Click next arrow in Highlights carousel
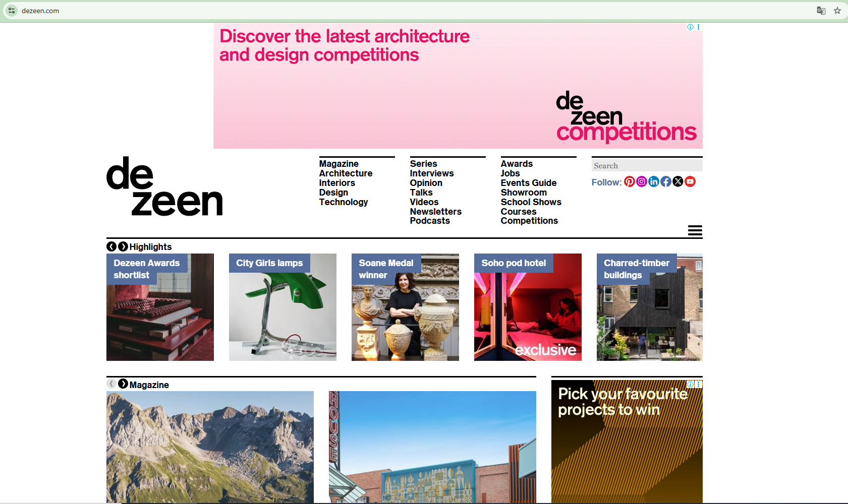Image resolution: width=848 pixels, height=504 pixels. (123, 246)
